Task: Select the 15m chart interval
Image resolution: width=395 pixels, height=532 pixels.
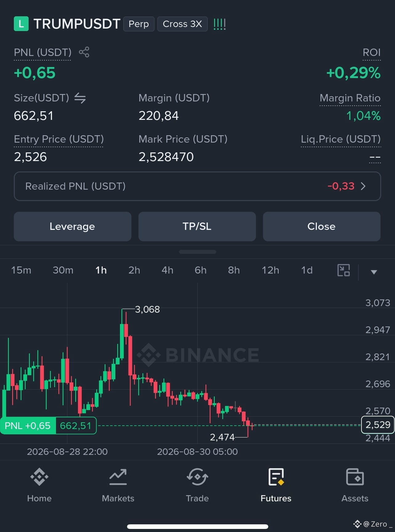Action: [21, 270]
